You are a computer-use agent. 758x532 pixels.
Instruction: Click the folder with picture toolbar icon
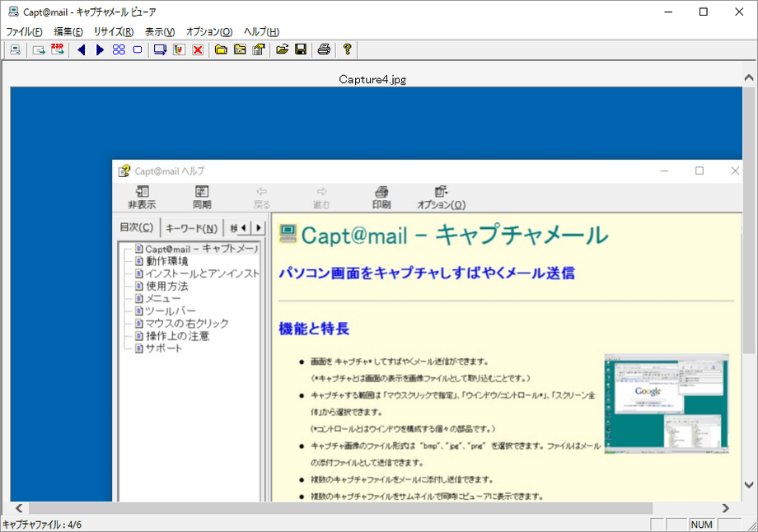tap(240, 49)
